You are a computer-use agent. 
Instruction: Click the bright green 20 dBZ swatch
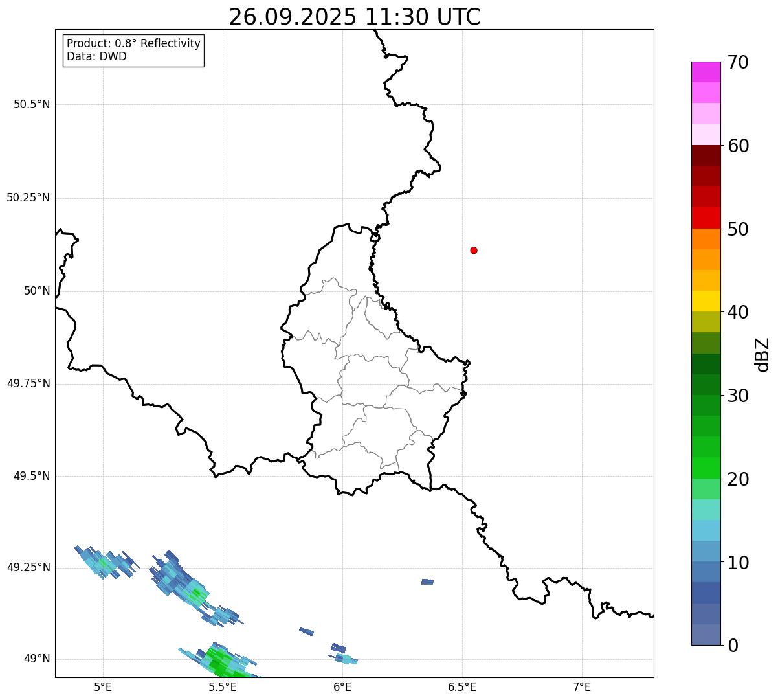tap(706, 468)
